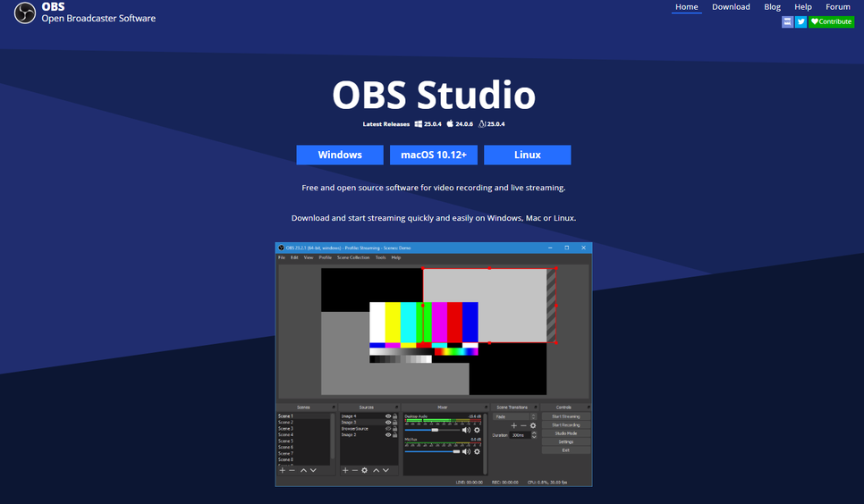Open source properties with the Sources gear icon
This screenshot has width=864, height=504.
pyautogui.click(x=364, y=470)
